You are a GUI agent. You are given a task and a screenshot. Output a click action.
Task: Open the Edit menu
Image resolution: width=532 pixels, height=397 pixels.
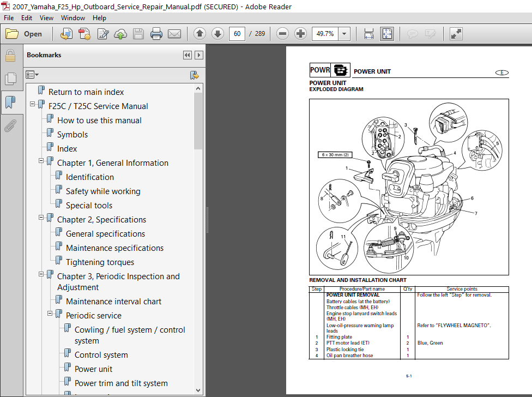click(x=27, y=18)
